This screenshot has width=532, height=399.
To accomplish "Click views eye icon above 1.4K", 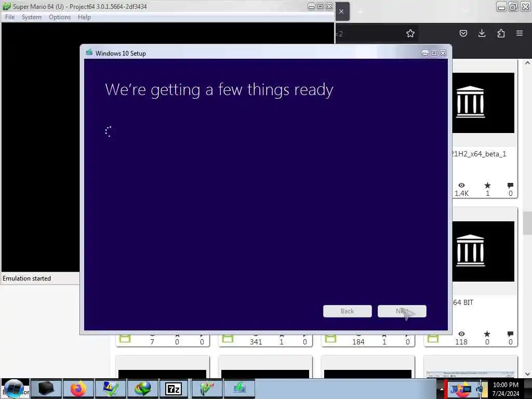I will point(461,185).
